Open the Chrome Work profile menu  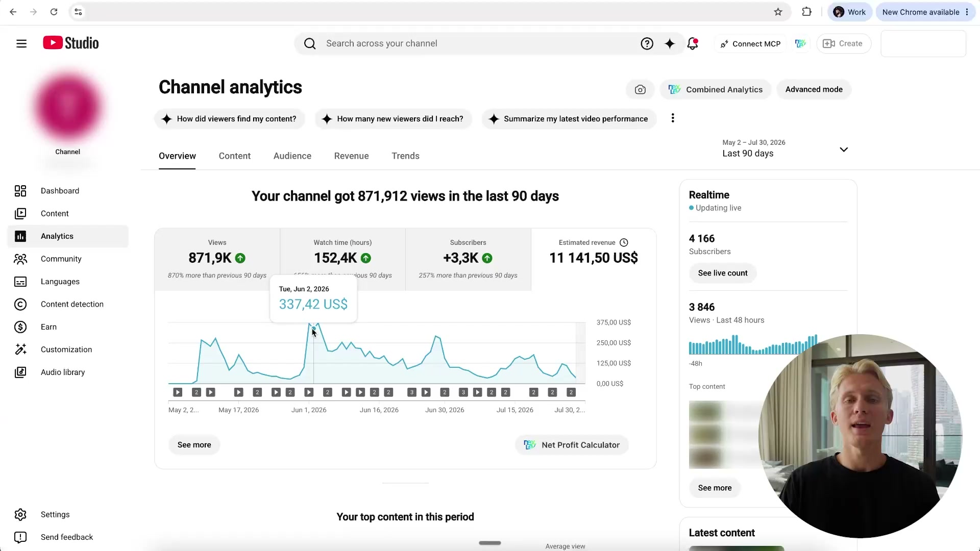849,12
